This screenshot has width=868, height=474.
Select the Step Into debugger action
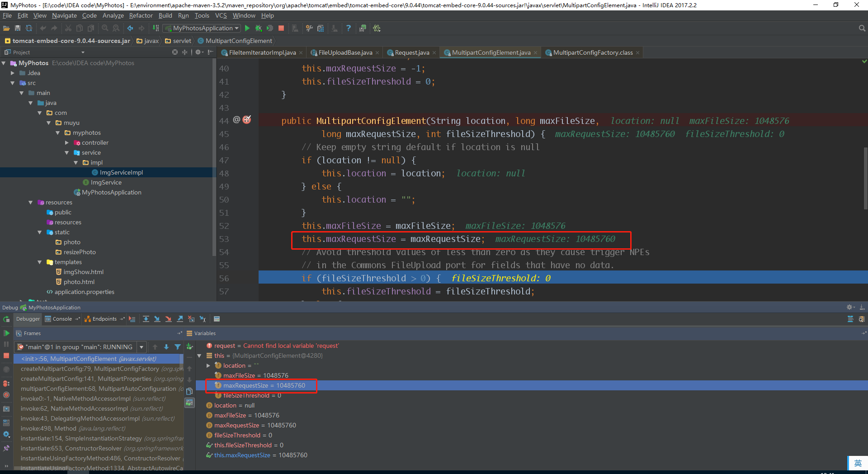157,319
